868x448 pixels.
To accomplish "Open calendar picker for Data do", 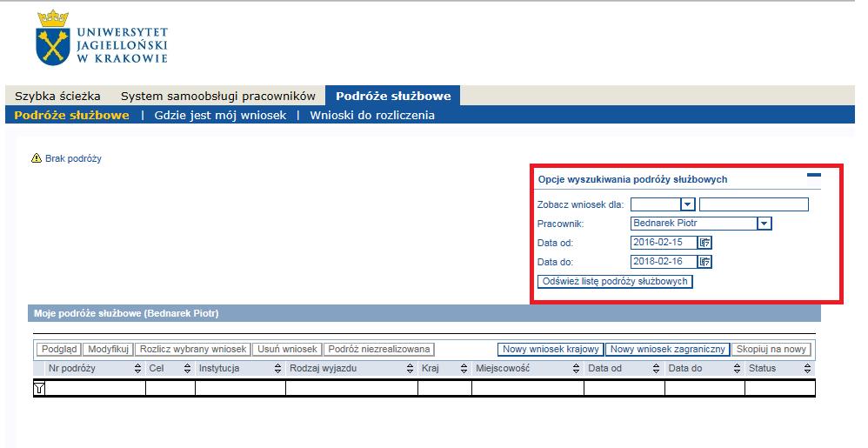I will pos(704,262).
